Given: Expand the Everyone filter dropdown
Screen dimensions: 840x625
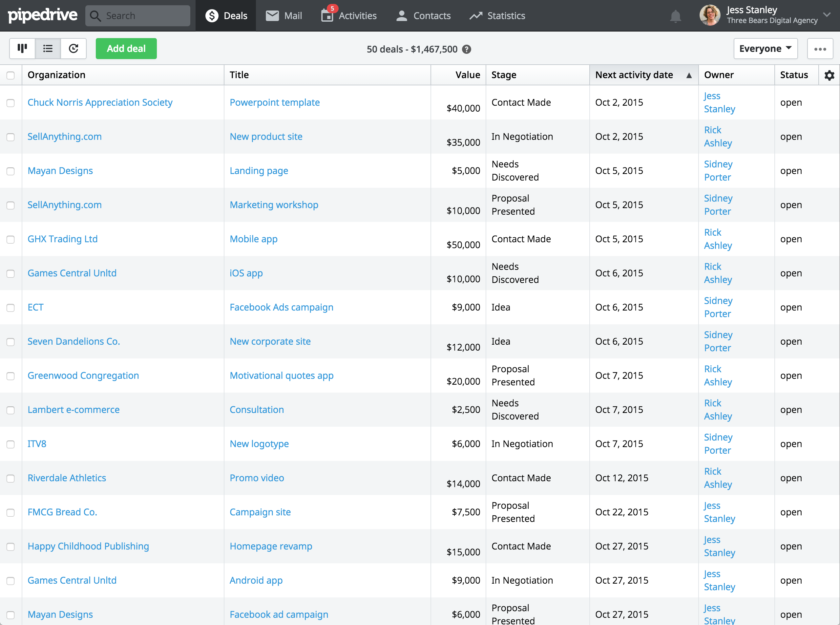Looking at the screenshot, I should [765, 49].
